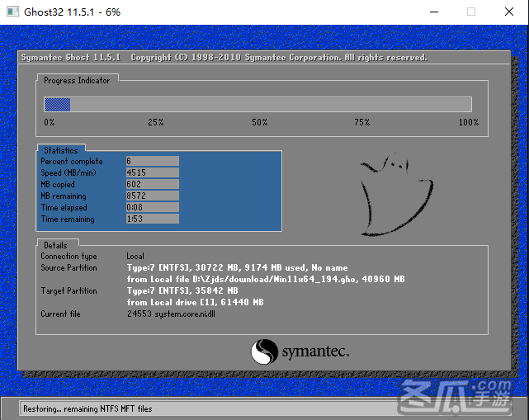Click the 100% label of the progress indicator
529x420 pixels.
[x=468, y=122]
